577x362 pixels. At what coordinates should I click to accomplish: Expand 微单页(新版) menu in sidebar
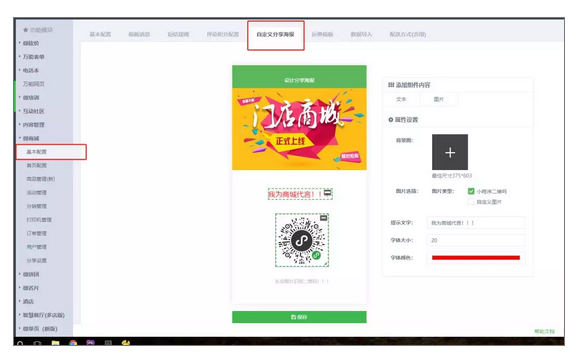[40, 329]
